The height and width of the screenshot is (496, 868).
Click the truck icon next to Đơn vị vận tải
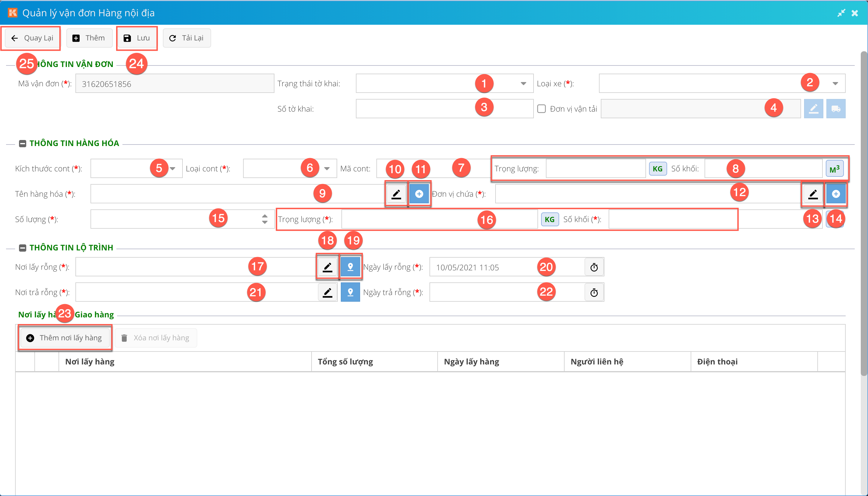point(836,109)
